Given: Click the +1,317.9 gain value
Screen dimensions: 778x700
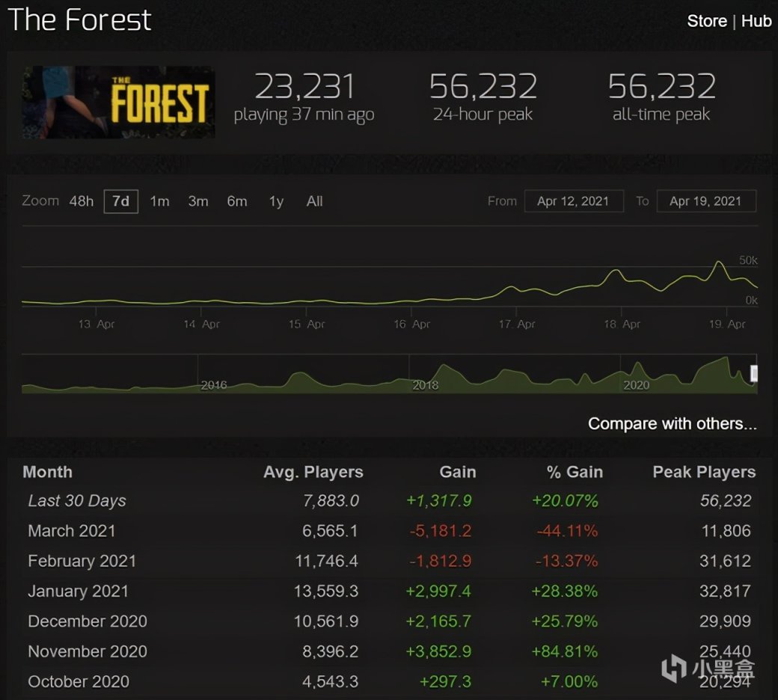Looking at the screenshot, I should (438, 501).
